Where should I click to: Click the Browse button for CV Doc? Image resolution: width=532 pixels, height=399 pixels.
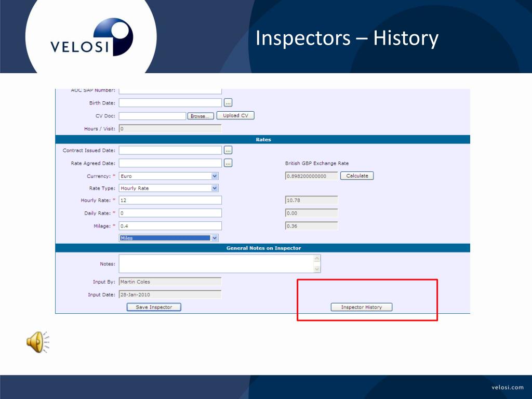(201, 116)
